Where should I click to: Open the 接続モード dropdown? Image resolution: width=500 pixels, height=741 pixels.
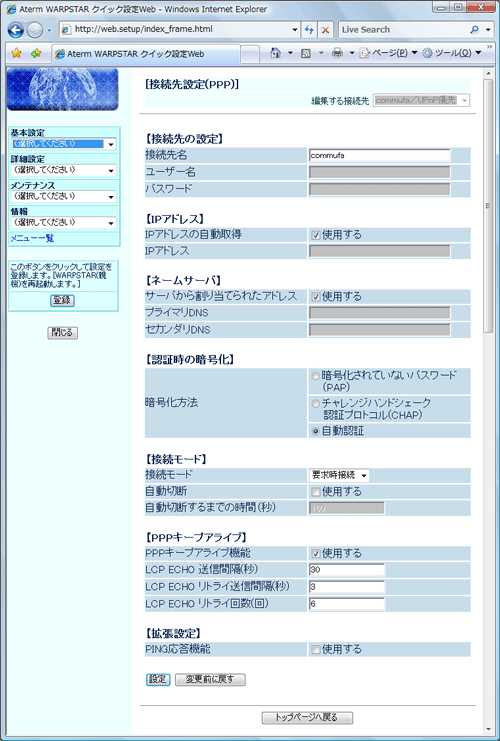pos(339,475)
